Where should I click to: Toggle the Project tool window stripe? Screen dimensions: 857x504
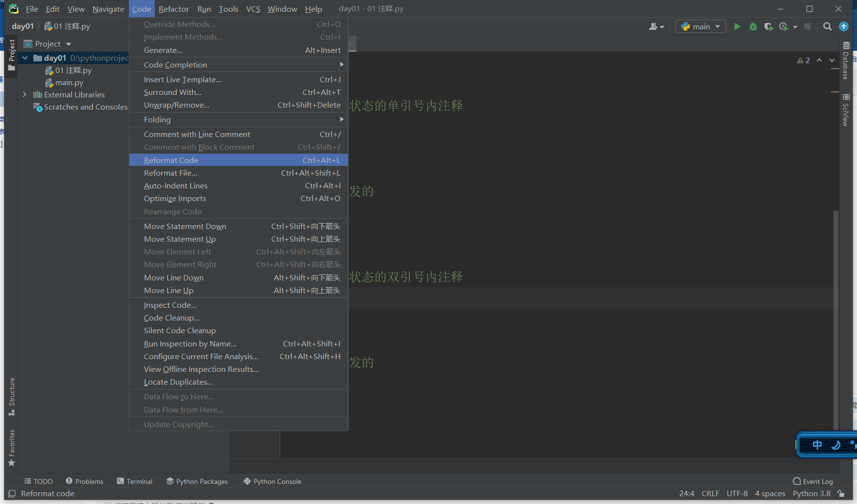[12, 54]
